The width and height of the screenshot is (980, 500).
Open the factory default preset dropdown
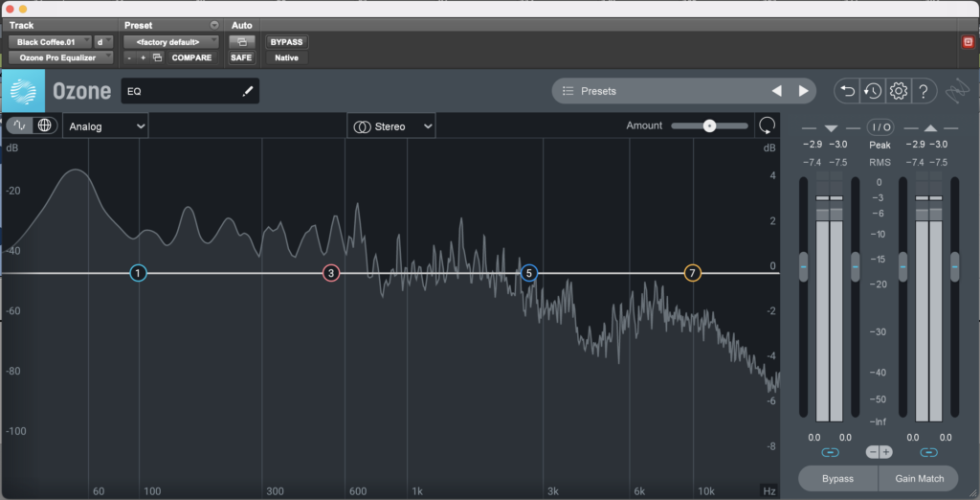pyautogui.click(x=171, y=42)
